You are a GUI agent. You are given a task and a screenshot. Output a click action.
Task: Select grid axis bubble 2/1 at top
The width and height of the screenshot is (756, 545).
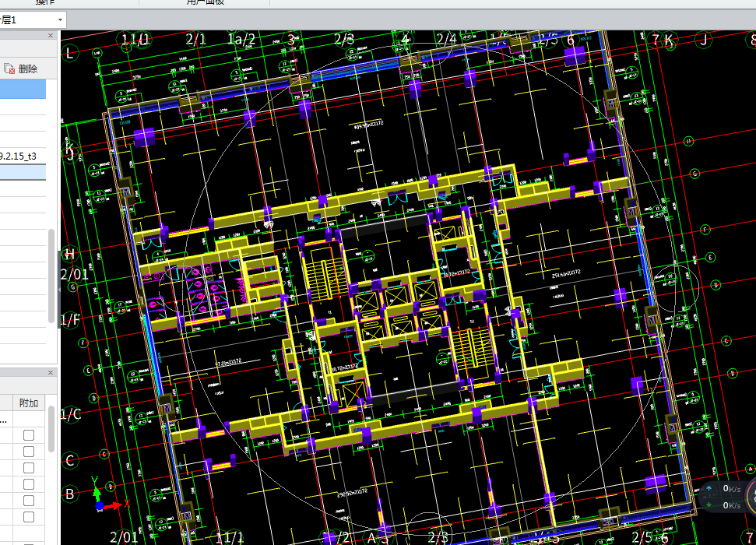[x=195, y=40]
